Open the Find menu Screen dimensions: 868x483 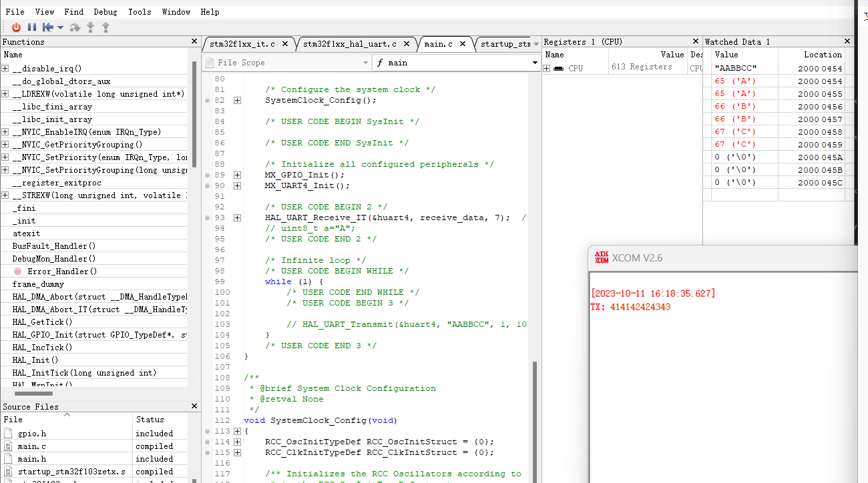(x=74, y=11)
